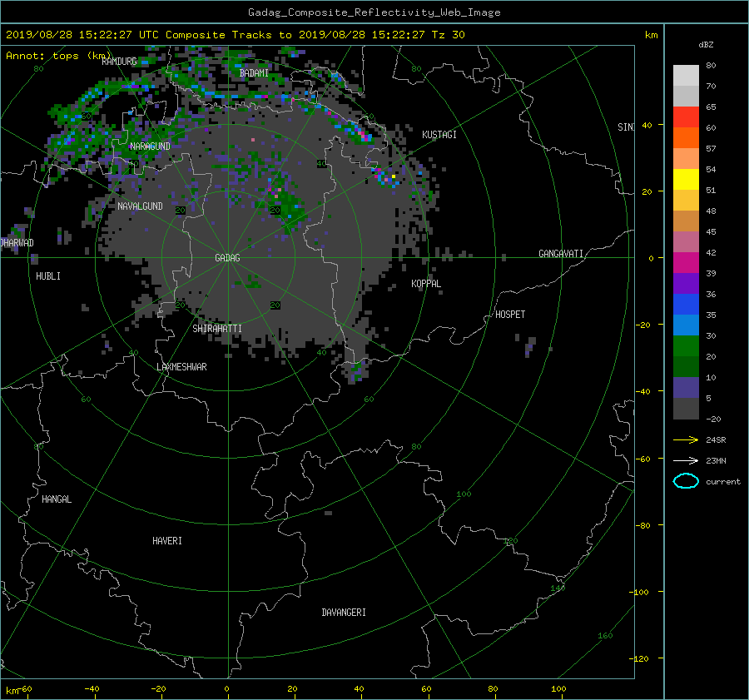Select the DAVANGERI town label

click(x=344, y=613)
